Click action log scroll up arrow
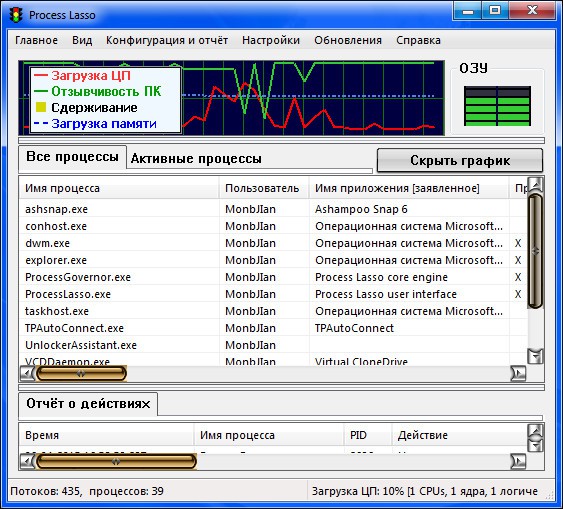The image size is (563, 509). pos(535,429)
